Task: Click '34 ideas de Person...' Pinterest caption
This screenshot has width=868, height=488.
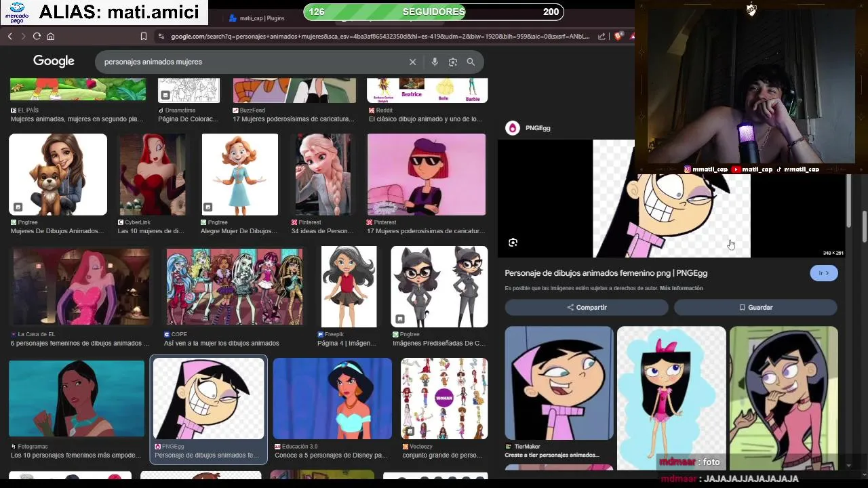Action: (x=322, y=231)
